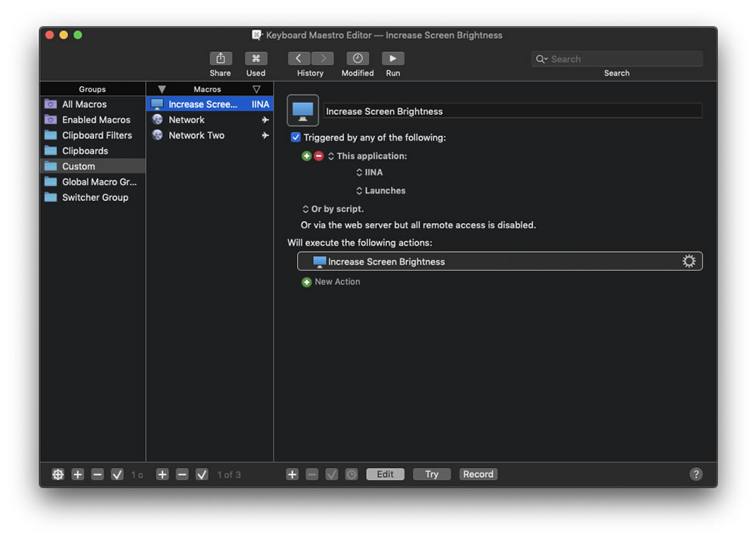Screen dimensions: 756x539
Task: Select the Network Two macro
Action: pos(209,135)
